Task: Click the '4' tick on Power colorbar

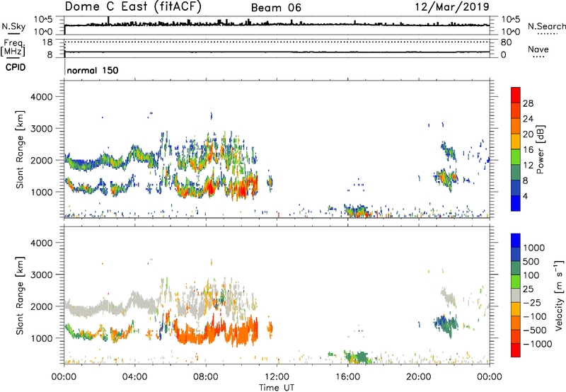Action: tap(526, 196)
